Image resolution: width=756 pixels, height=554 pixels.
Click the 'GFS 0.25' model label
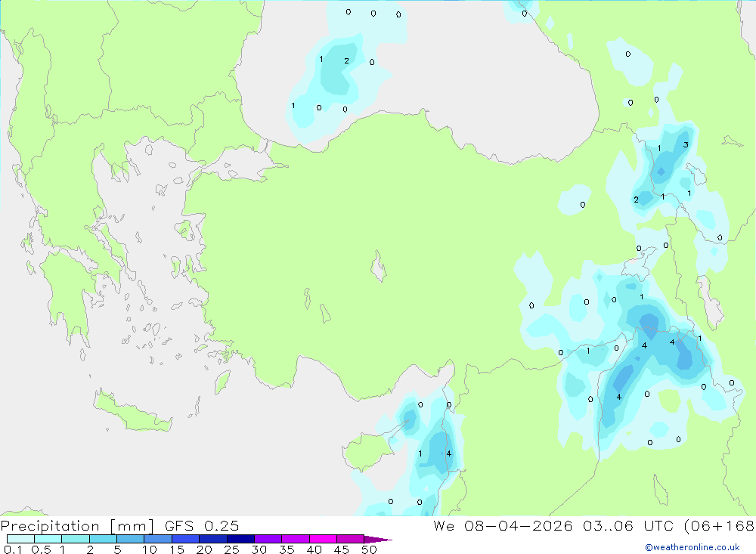coord(202,525)
